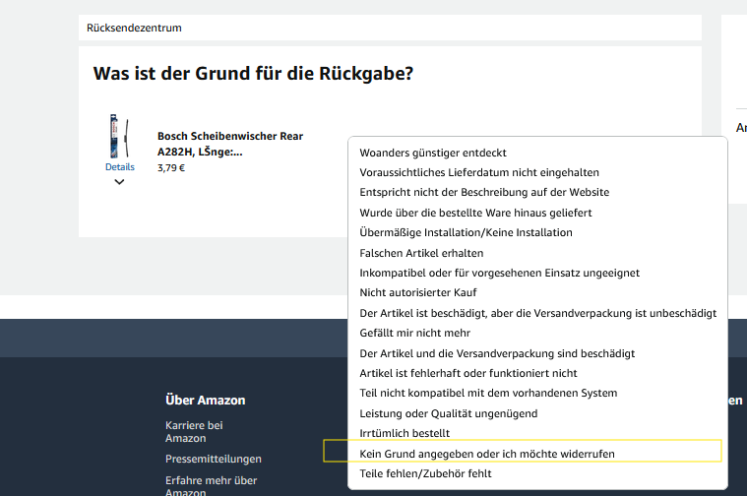Viewport: 747px width, 496px height.
Task: Click the 'Über Amazon' footer heading
Action: point(205,400)
